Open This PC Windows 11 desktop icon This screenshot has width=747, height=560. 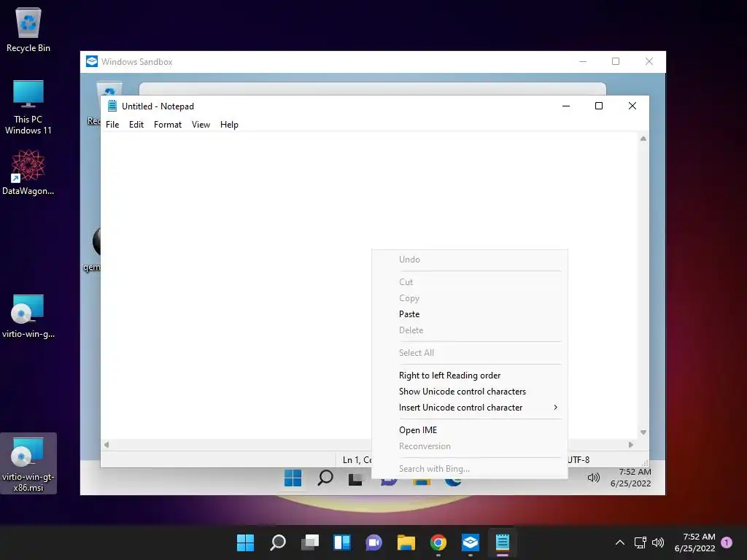pos(28,107)
